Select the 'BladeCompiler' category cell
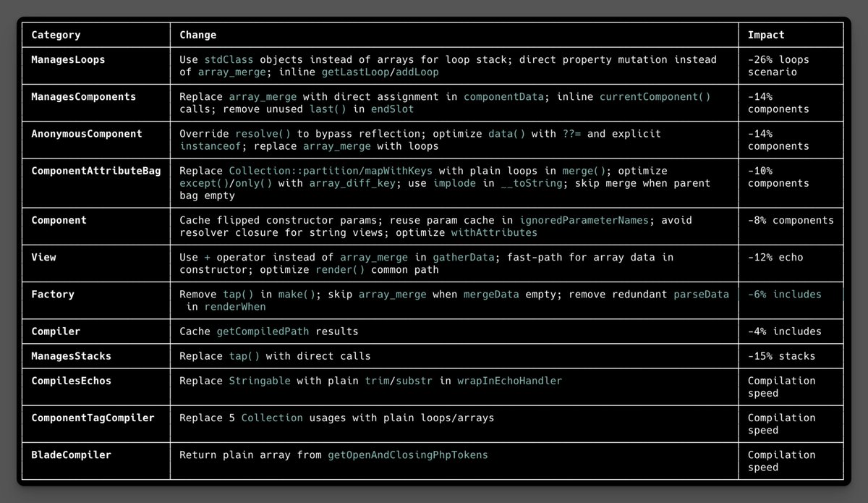This screenshot has width=868, height=503. 71,455
